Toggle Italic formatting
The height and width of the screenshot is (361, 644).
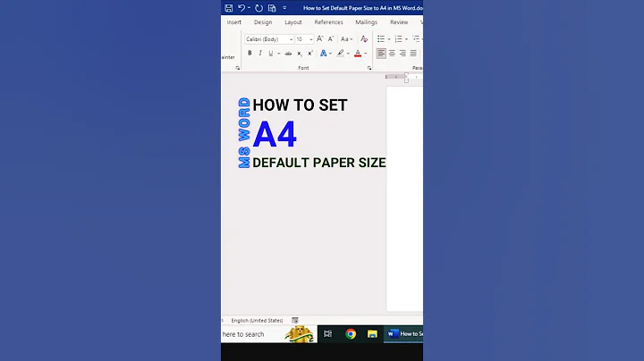pos(260,53)
